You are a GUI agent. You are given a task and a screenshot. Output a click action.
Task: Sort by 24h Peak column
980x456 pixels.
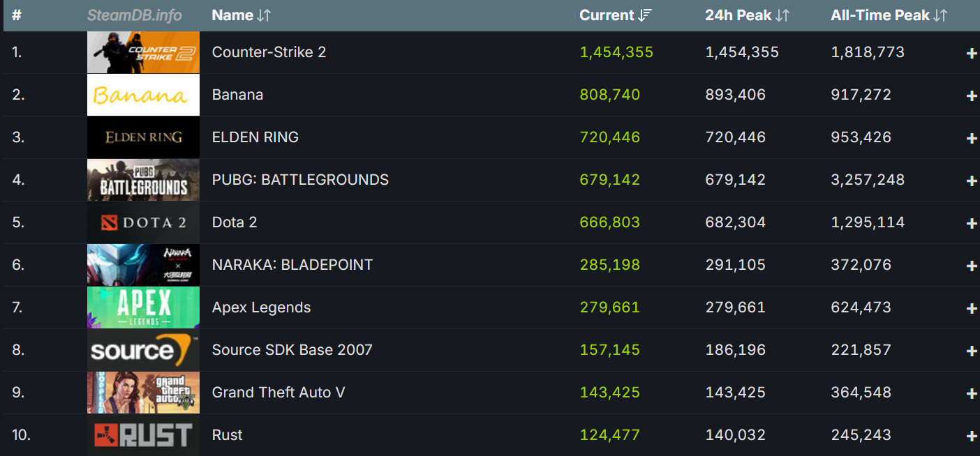point(747,15)
